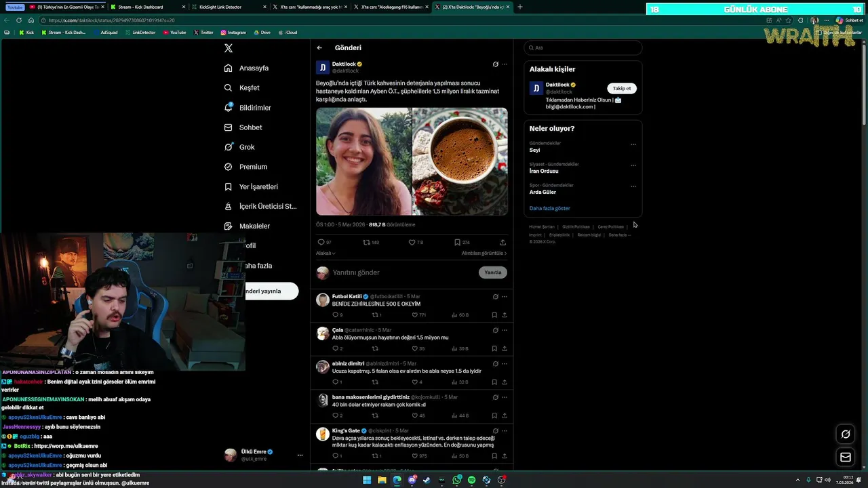Image resolution: width=868 pixels, height=488 pixels.
Task: Open Futbol Katili profile avatar
Action: pyautogui.click(x=323, y=300)
